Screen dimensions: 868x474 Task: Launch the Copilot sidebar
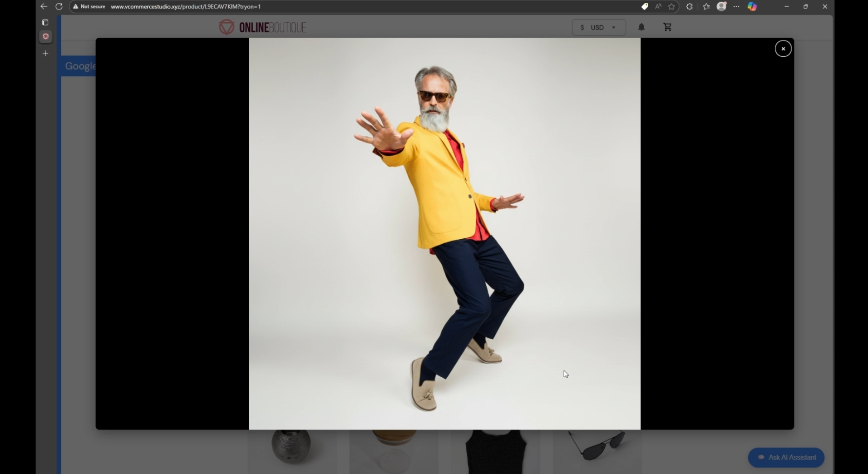coord(752,6)
